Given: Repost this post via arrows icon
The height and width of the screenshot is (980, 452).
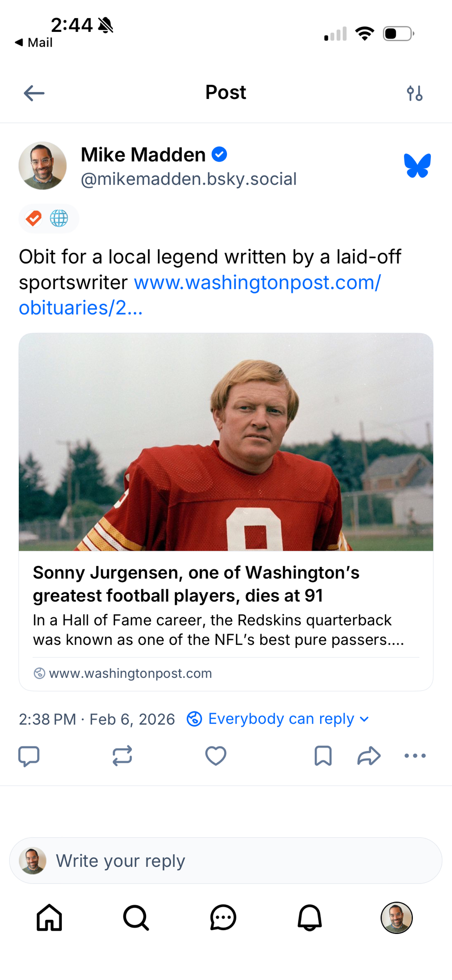Looking at the screenshot, I should (122, 756).
